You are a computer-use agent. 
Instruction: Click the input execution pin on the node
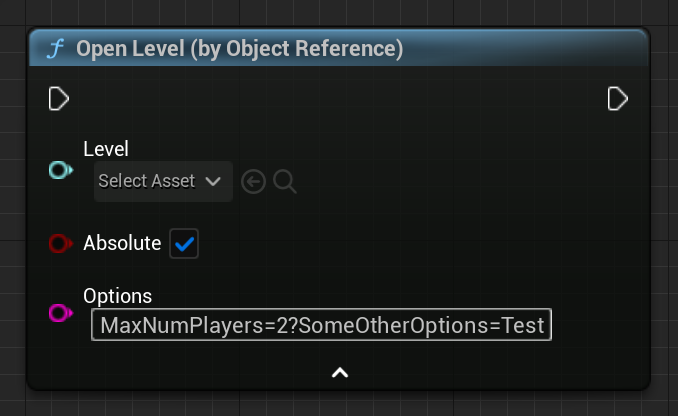pos(58,99)
